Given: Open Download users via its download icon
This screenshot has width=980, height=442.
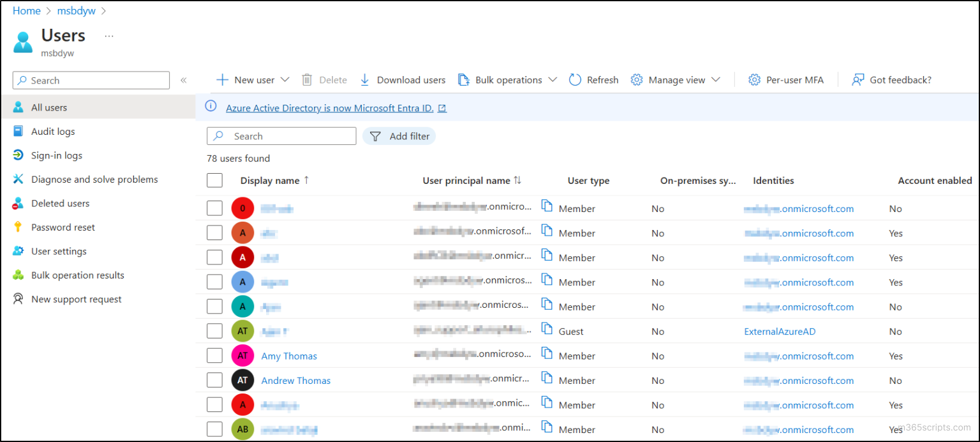Looking at the screenshot, I should coord(364,79).
